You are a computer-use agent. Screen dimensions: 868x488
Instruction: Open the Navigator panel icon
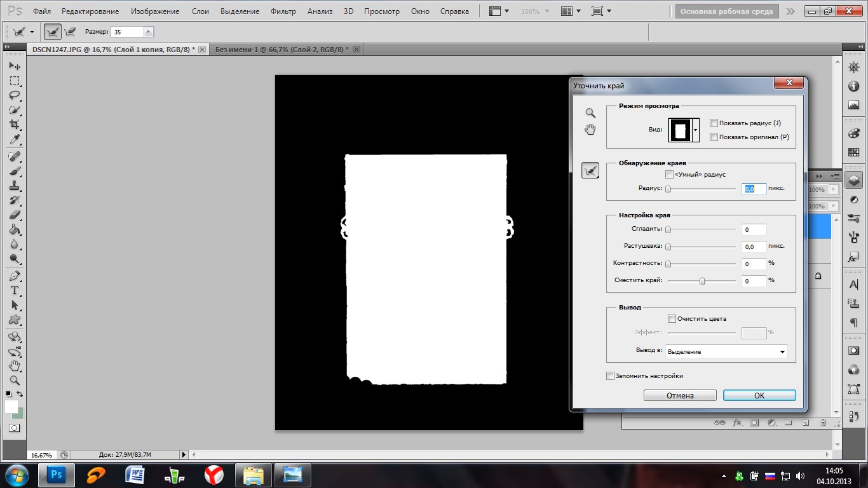click(853, 68)
